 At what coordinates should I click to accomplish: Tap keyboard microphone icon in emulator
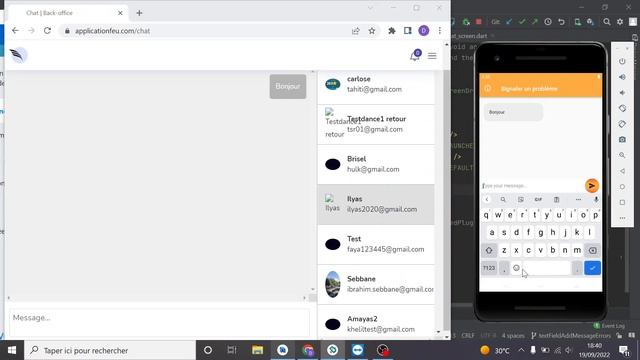pyautogui.click(x=596, y=200)
